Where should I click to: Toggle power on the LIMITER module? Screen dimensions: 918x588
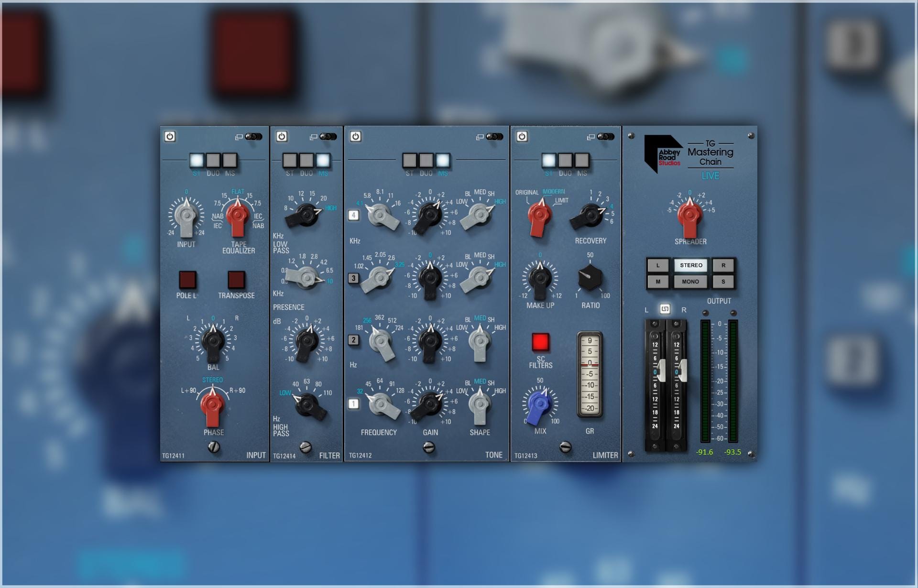click(x=522, y=137)
